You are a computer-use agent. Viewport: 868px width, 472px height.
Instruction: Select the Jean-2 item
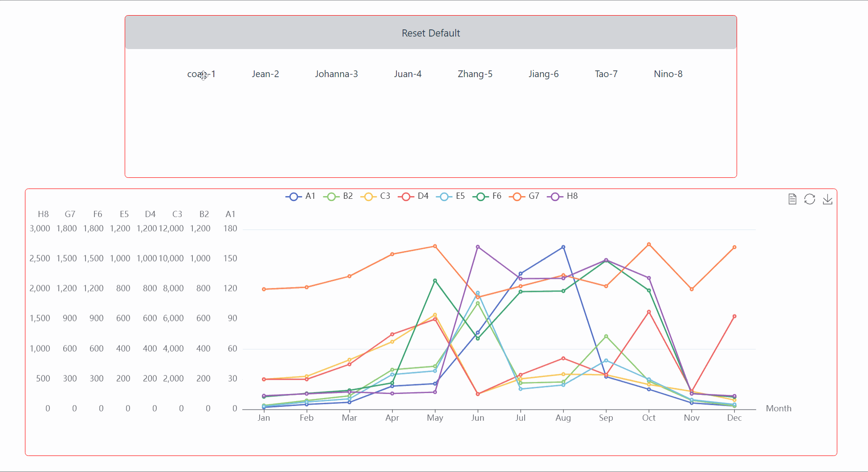(x=265, y=74)
